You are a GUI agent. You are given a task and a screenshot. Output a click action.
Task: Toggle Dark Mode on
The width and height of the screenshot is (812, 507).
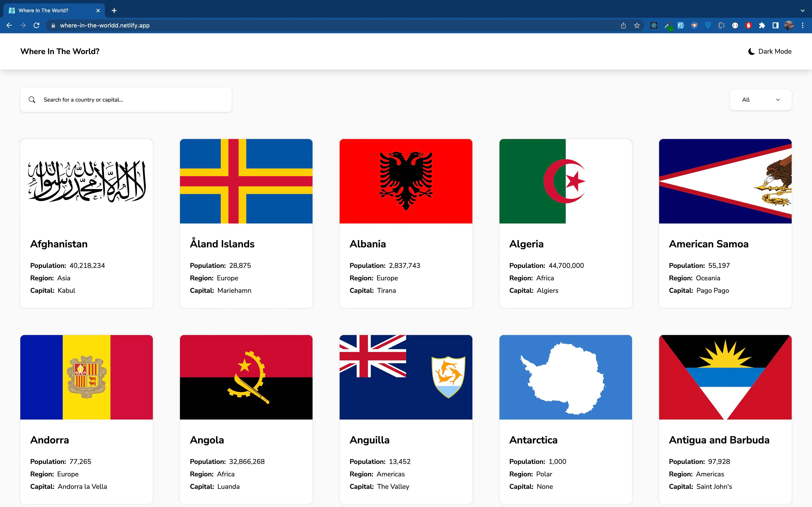770,51
